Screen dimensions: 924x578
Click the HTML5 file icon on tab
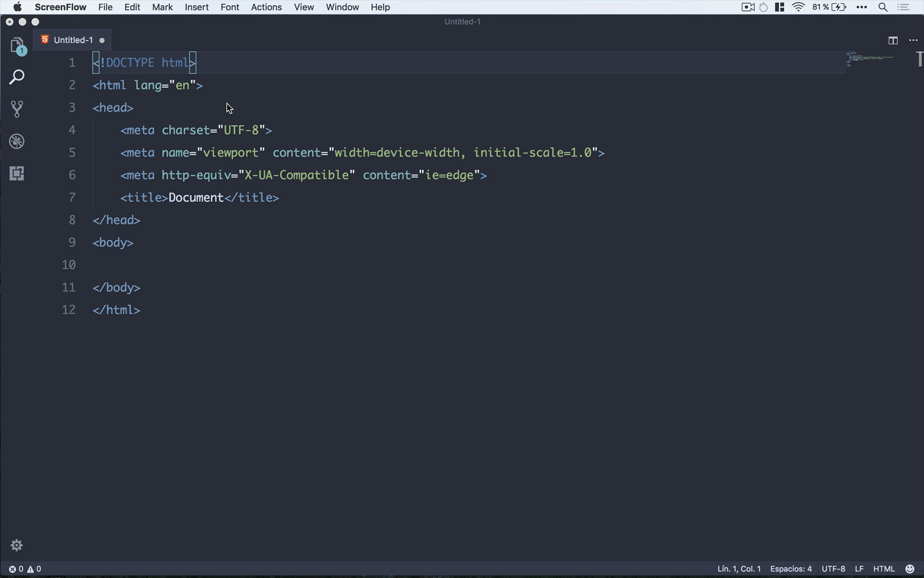pyautogui.click(x=45, y=40)
